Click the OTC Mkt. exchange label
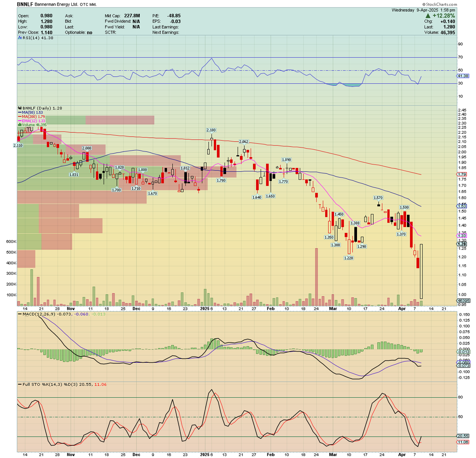Viewport: 476px width, 458px height. (x=88, y=4)
